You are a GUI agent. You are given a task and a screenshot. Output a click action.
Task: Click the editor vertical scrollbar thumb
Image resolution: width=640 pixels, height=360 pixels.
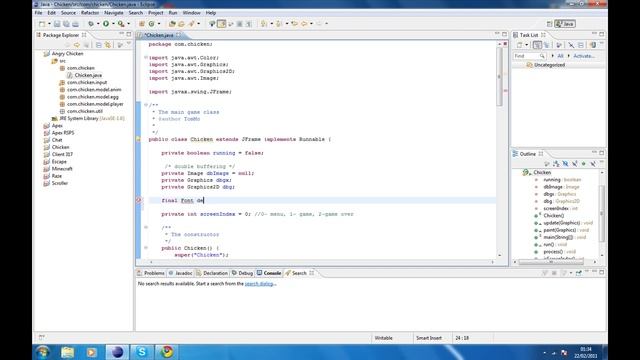pos(500,78)
